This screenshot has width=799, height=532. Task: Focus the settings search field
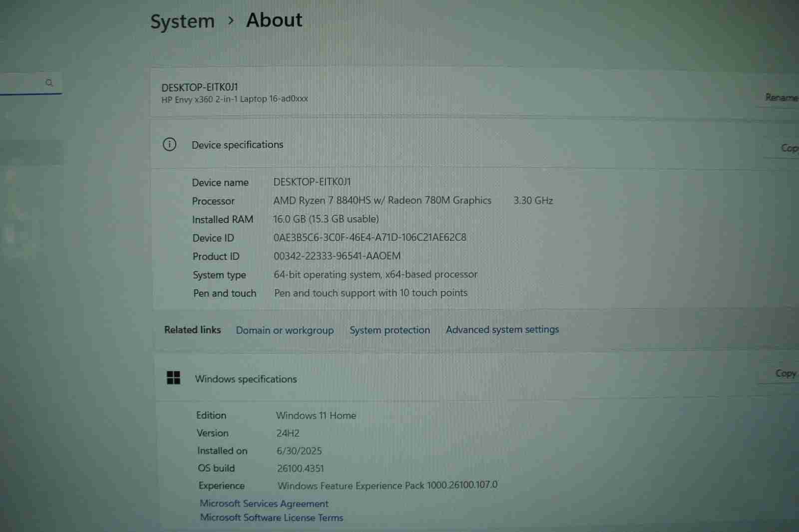pos(22,83)
